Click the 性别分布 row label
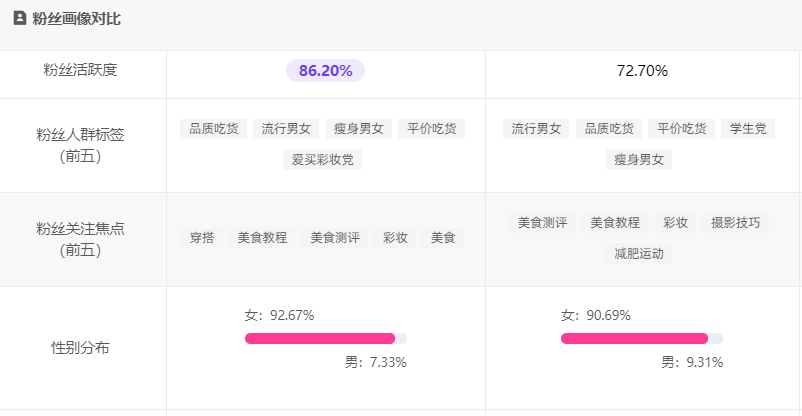802x416 pixels. pyautogui.click(x=81, y=347)
